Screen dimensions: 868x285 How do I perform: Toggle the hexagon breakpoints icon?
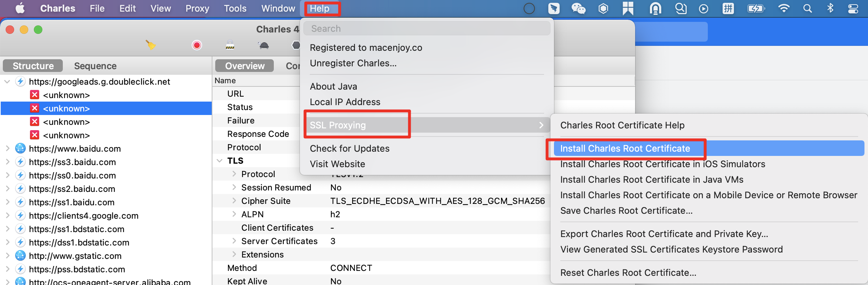[x=296, y=45]
